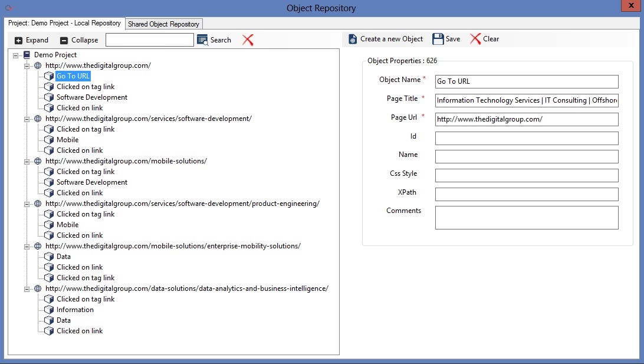Click the Collapse minus icon

coord(64,40)
